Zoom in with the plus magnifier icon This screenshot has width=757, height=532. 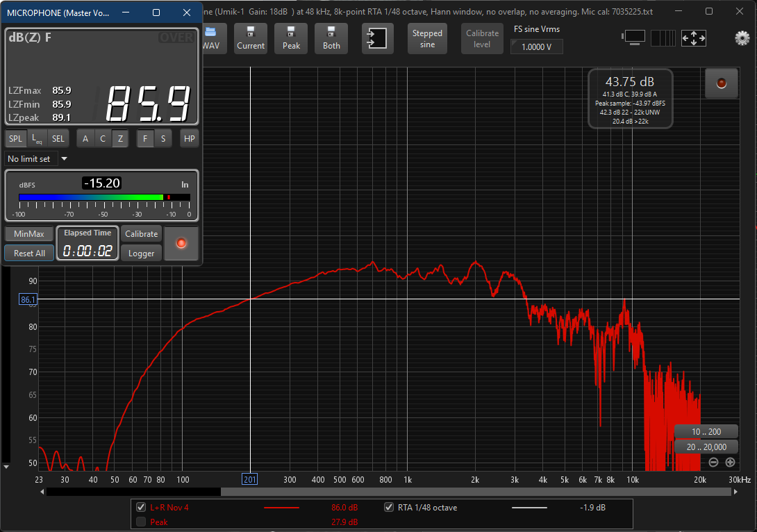click(730, 462)
